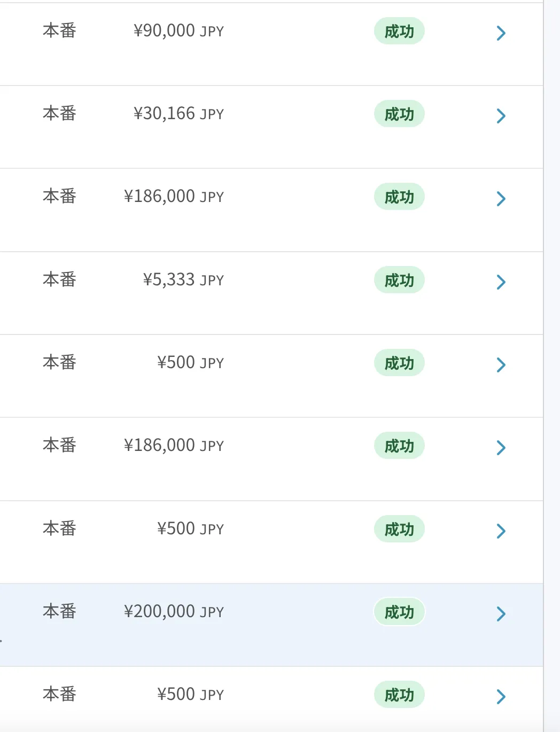Expand the ¥5,333 payment via chevron

(x=501, y=282)
